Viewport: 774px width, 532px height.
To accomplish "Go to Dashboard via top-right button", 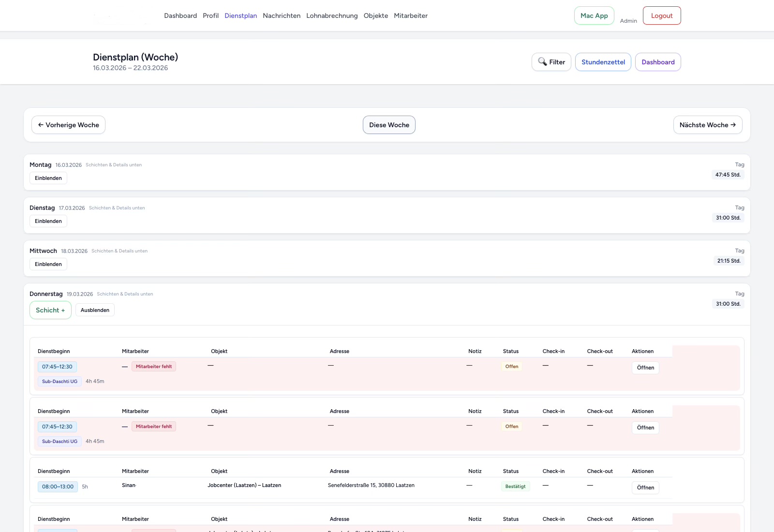I will [658, 62].
